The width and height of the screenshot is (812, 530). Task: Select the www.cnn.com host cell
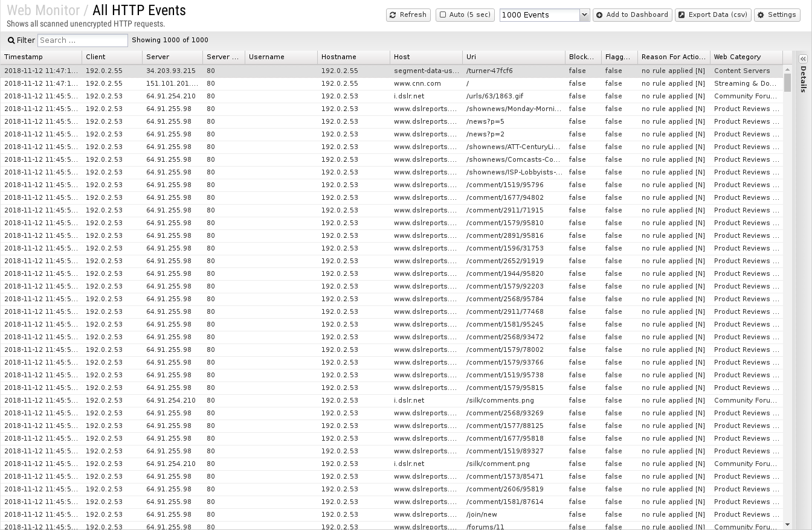pos(427,83)
